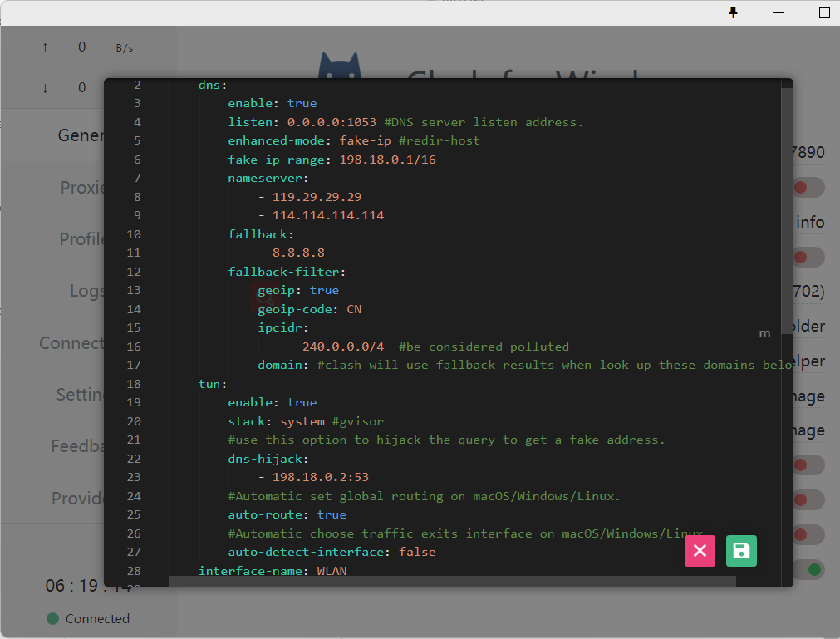Click nameserver entry 119.29.29.29
840x639 pixels.
click(317, 197)
